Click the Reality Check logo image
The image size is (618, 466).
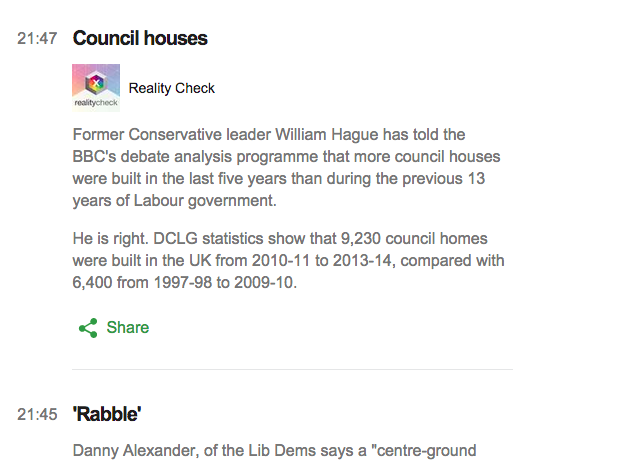(x=96, y=87)
